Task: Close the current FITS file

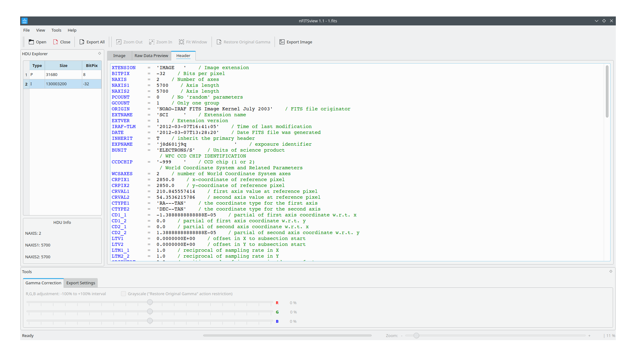Action: [61, 42]
